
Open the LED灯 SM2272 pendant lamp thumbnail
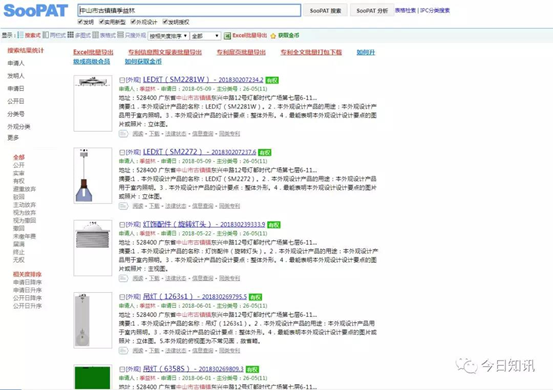pos(93,176)
